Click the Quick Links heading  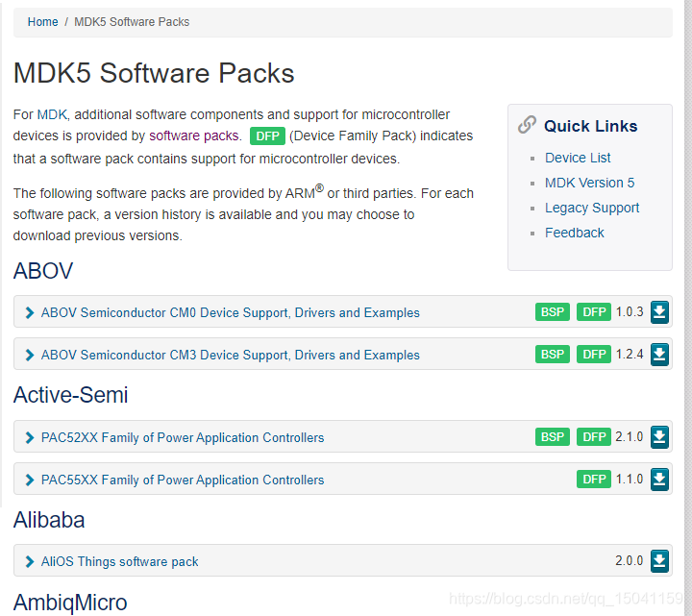(x=590, y=126)
